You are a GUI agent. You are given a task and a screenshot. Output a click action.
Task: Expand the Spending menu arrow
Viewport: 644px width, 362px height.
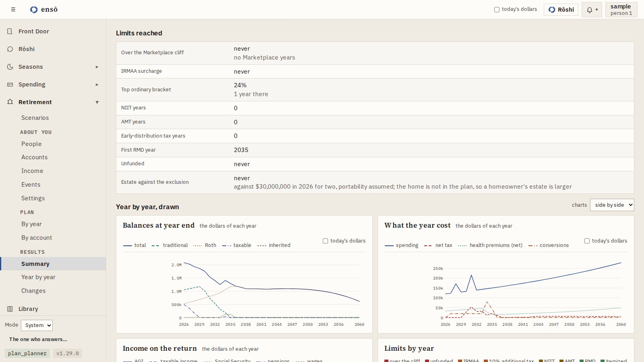tap(97, 84)
